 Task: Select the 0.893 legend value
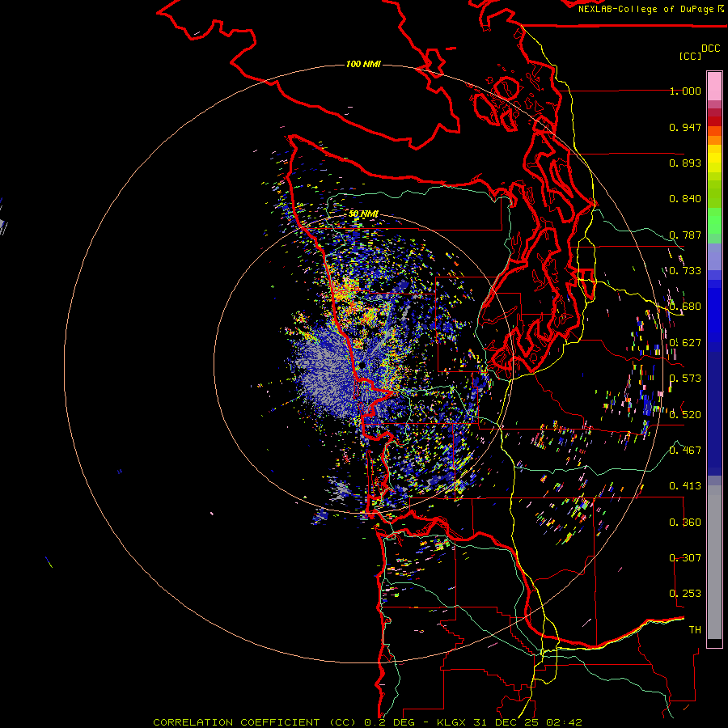(685, 163)
